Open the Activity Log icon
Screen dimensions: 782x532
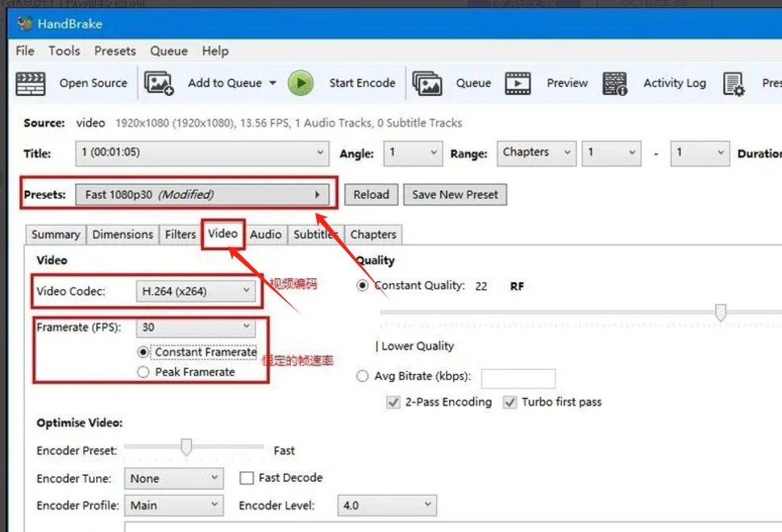click(x=615, y=83)
